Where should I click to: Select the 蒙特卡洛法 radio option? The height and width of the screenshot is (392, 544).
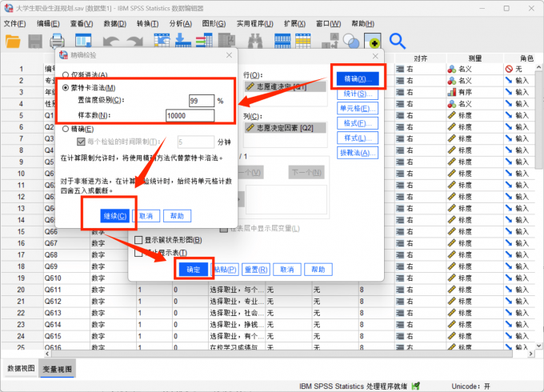(66, 87)
